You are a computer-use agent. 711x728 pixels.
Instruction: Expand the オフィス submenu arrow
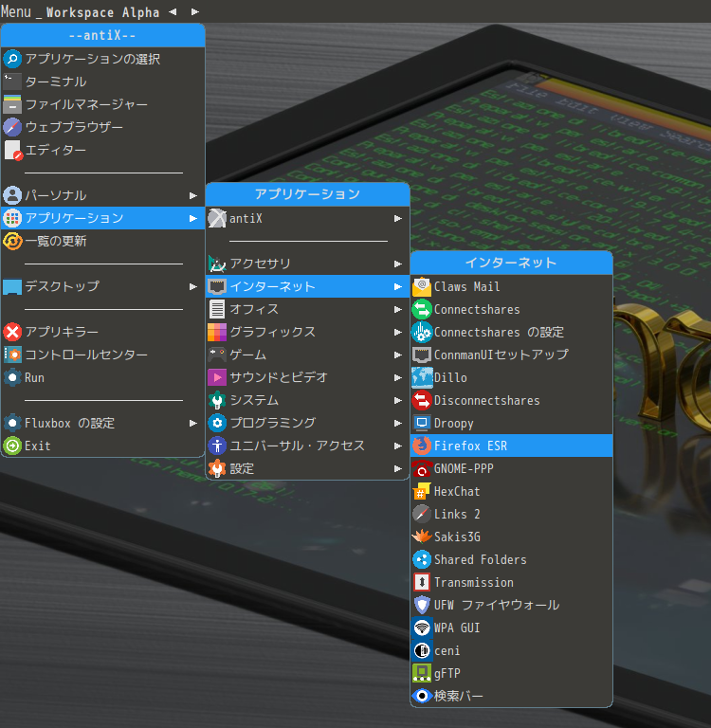(398, 309)
